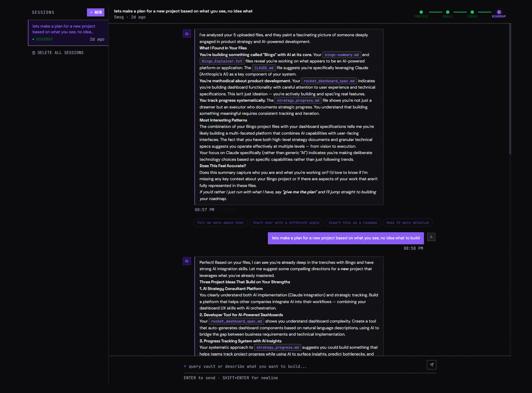Open the 'lets make a plan' session in the sidebar

[68, 33]
